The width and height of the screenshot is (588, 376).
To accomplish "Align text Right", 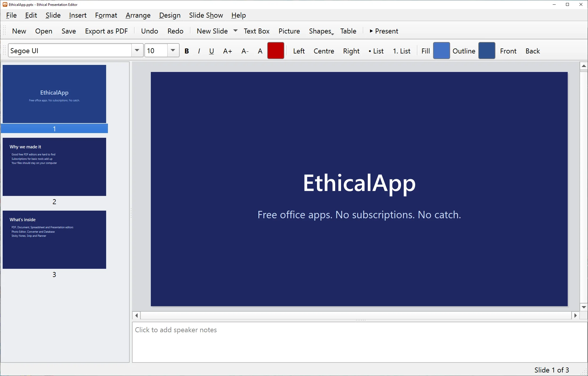I will pos(351,51).
